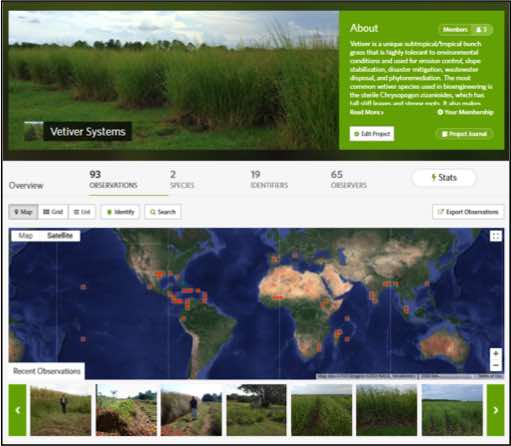
Task: Open Your Membership settings
Action: pyautogui.click(x=465, y=112)
